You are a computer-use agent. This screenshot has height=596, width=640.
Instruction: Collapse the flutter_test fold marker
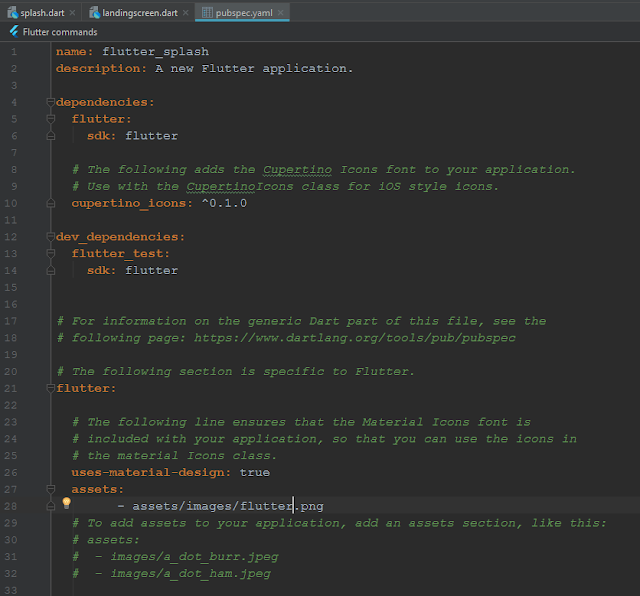(x=51, y=254)
